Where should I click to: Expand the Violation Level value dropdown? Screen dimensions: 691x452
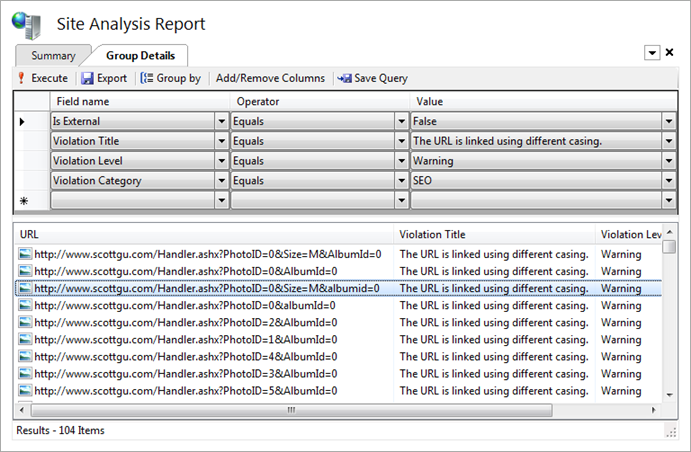point(669,161)
